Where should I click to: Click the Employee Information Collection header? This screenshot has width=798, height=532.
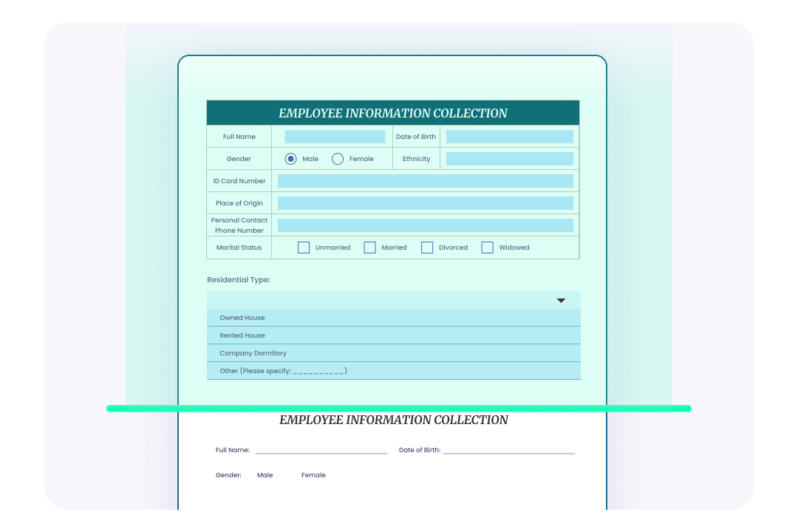(x=392, y=112)
